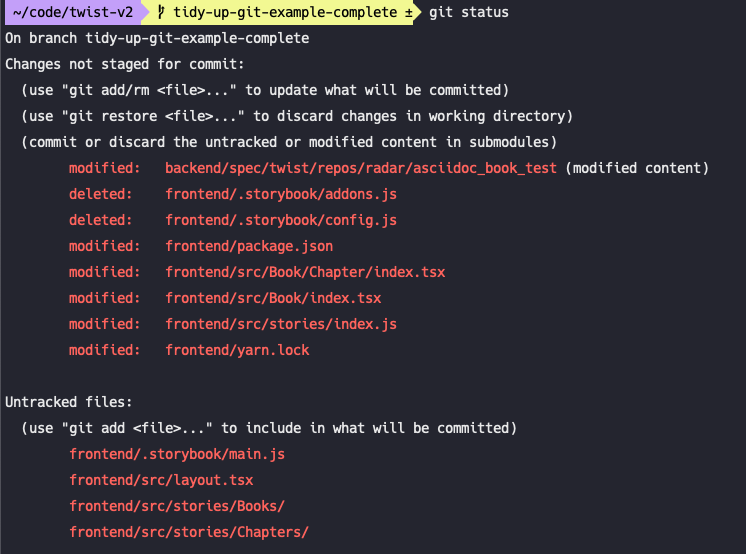The width and height of the screenshot is (746, 554).
Task: Click the tidy-up-git-example-complete branch name in the prompt
Action: 285,13
